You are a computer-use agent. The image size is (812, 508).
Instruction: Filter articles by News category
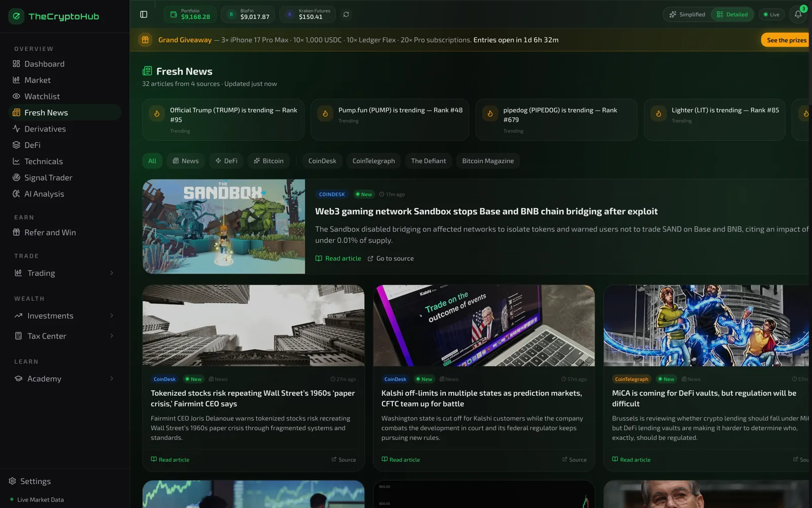pos(185,161)
